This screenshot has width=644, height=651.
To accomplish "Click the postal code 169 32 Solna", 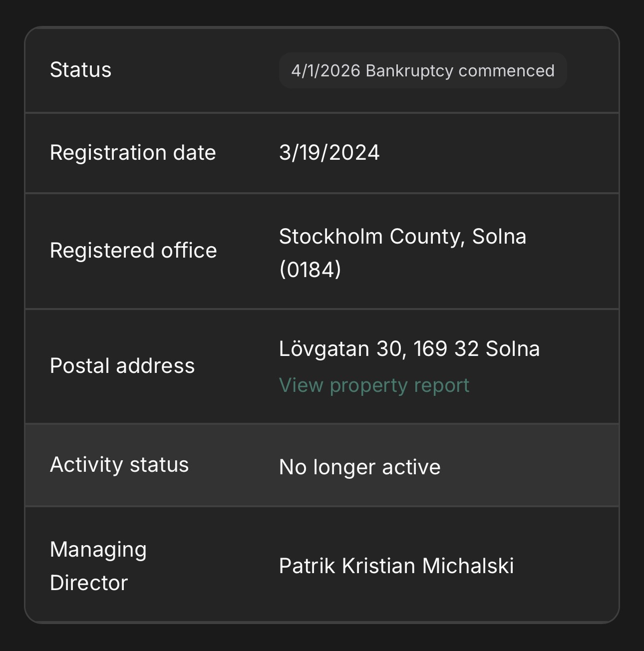I will pyautogui.click(x=476, y=349).
